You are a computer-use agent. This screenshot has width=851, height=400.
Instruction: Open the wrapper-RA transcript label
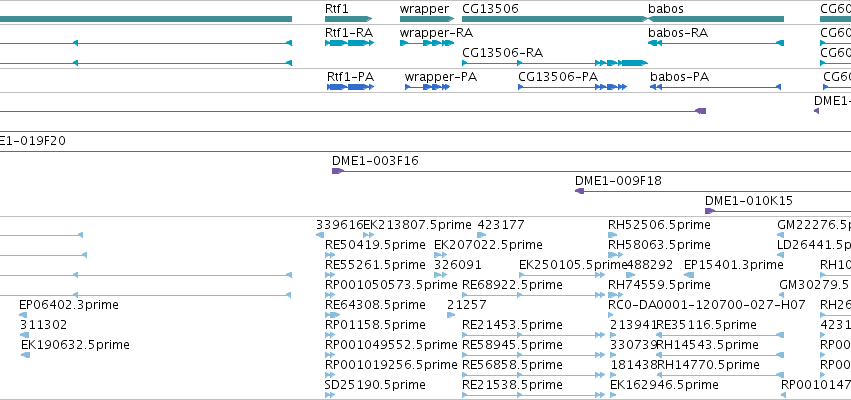pyautogui.click(x=436, y=33)
